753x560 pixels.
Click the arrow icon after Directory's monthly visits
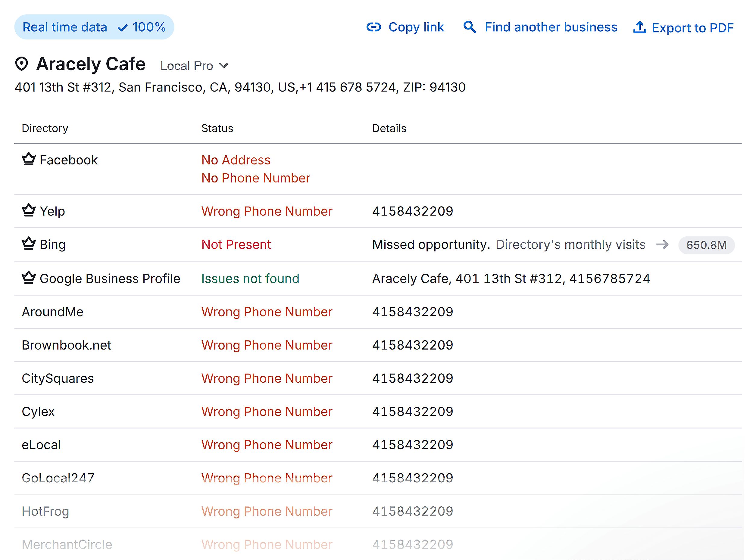662,244
